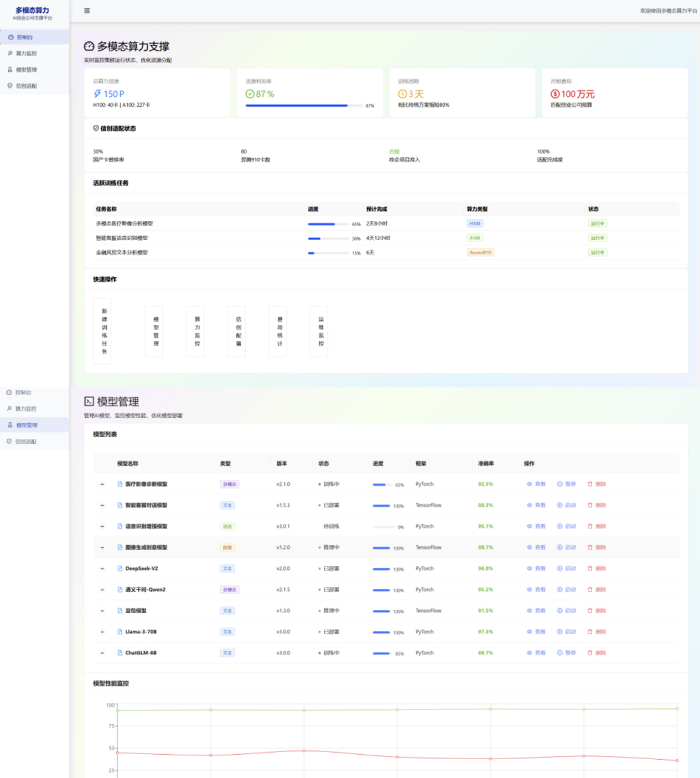Viewport: 700px width, 778px height.
Task: Expand the 语音识别增强模型 row
Action: point(102,526)
